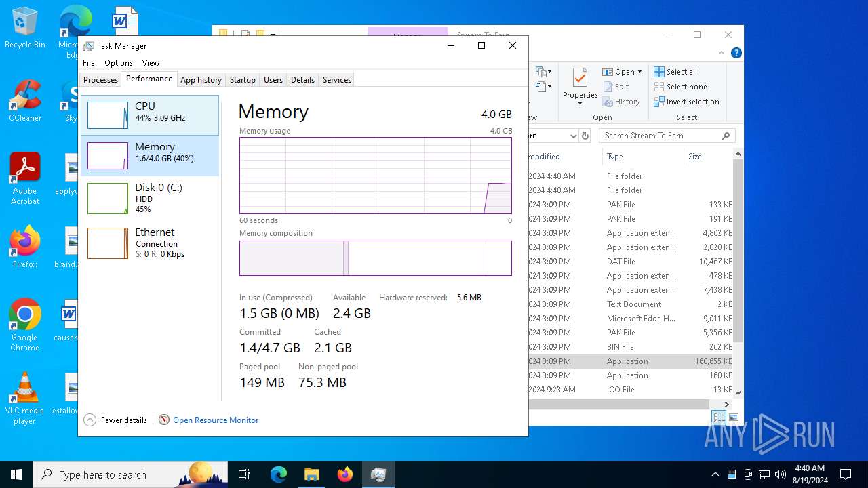Switch to the Details tab
This screenshot has width=868, height=488.
(302, 80)
